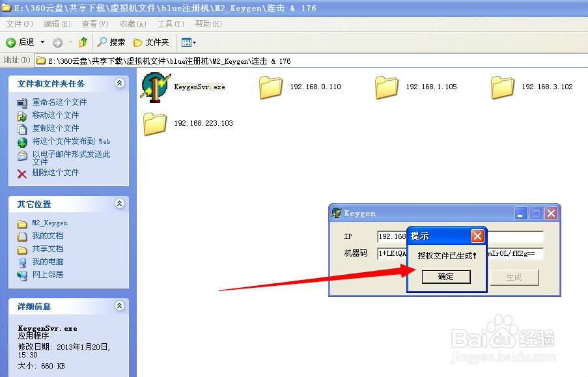This screenshot has width=588, height=377.
Task: Click 以电子邮件形式发送此文件 link
Action: point(71,158)
